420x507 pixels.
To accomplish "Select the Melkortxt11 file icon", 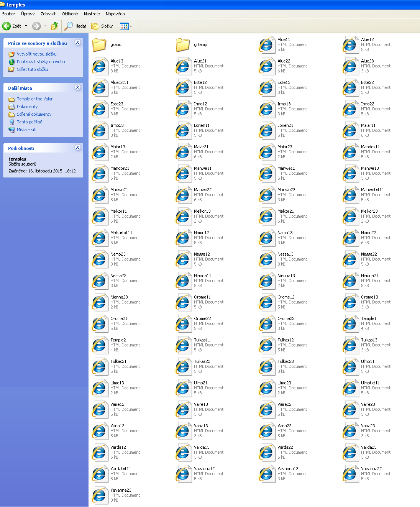I will pyautogui.click(x=100, y=238).
